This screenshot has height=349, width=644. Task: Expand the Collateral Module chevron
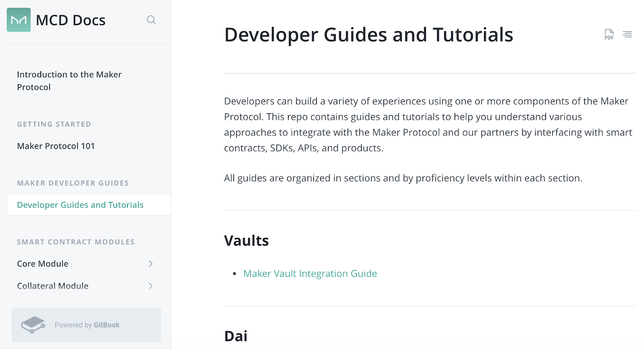[150, 286]
